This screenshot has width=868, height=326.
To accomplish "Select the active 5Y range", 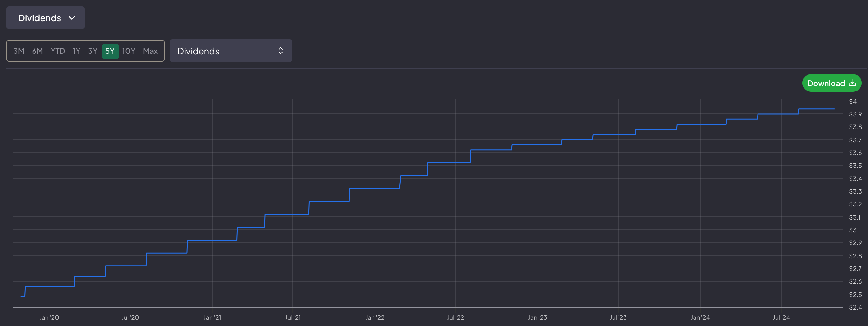I will coord(110,51).
